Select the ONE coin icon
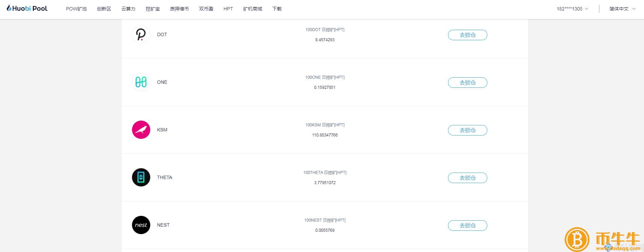The height and width of the screenshot is (252, 644). (x=141, y=82)
